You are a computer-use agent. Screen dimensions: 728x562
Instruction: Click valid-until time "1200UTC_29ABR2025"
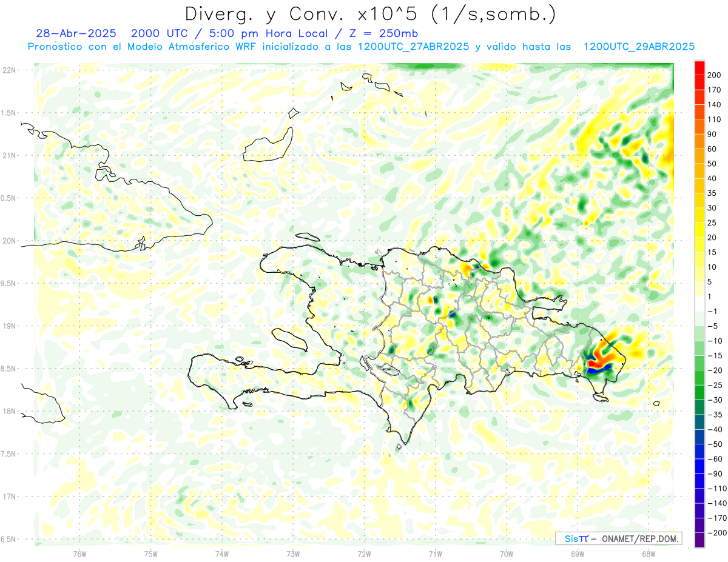pos(638,47)
